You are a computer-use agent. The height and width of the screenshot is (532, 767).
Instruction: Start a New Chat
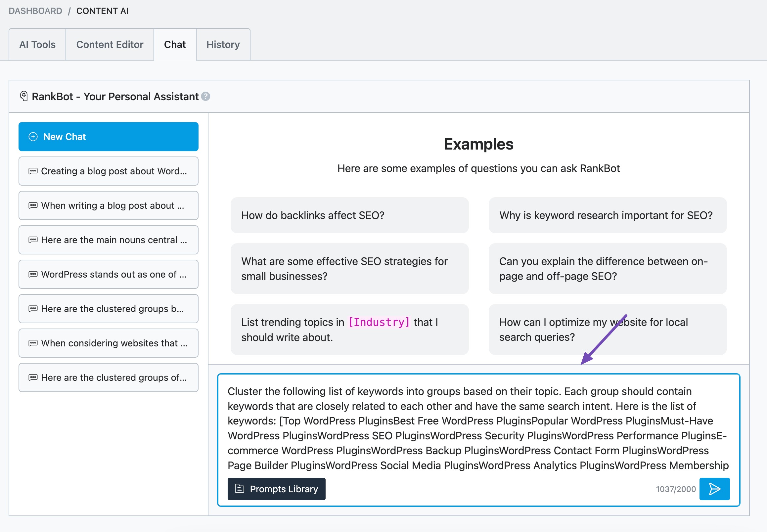[108, 137]
